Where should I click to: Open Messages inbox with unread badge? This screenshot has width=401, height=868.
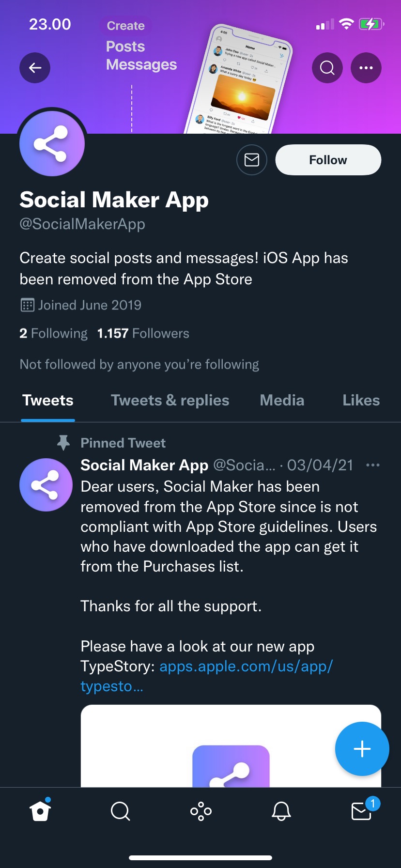point(361,811)
